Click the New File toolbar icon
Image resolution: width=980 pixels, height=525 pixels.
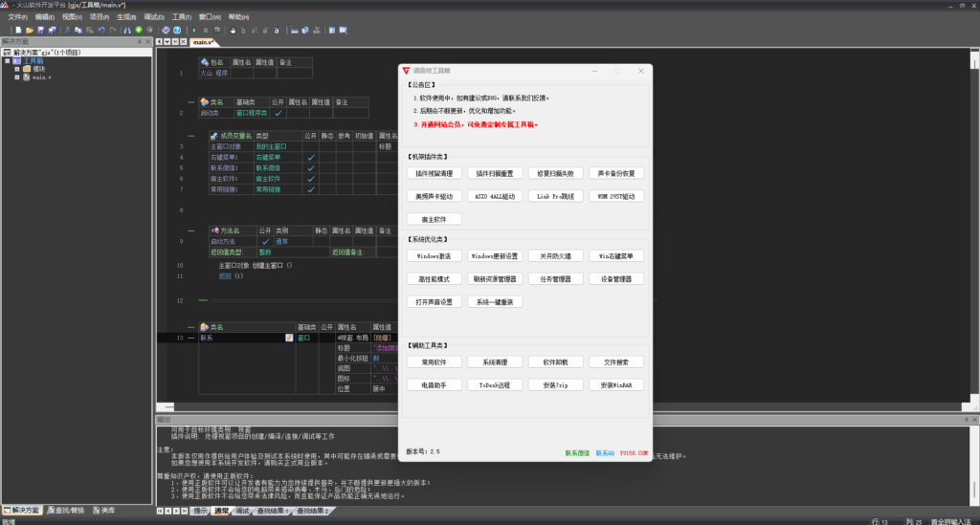pyautogui.click(x=18, y=30)
